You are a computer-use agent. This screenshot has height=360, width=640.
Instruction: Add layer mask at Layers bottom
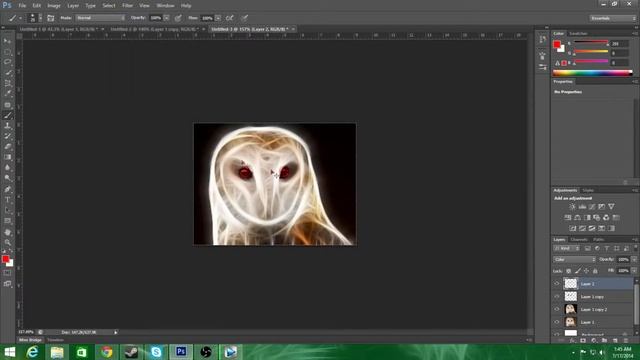click(x=583, y=340)
